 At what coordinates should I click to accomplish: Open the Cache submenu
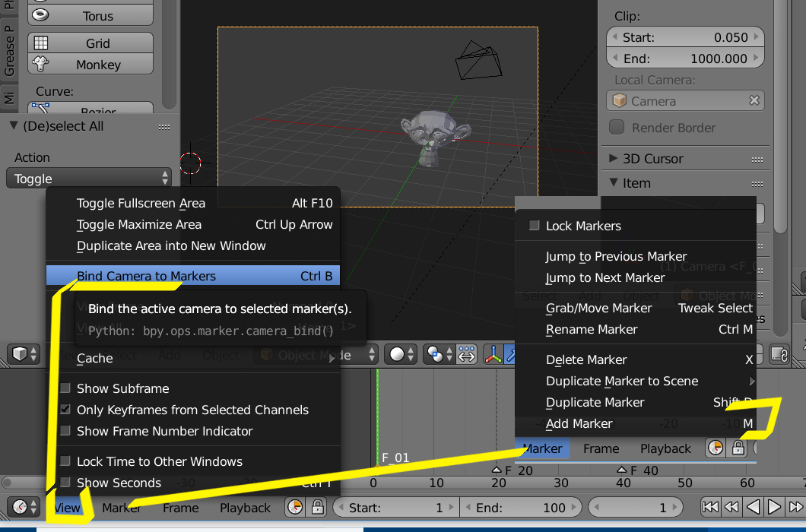point(193,358)
